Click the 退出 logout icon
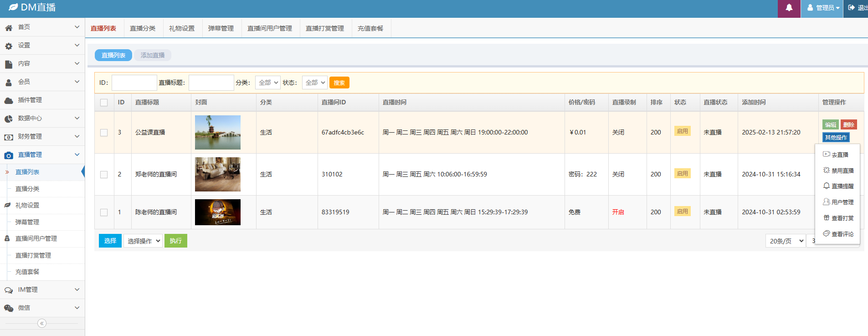868x336 pixels. pyautogui.click(x=851, y=8)
